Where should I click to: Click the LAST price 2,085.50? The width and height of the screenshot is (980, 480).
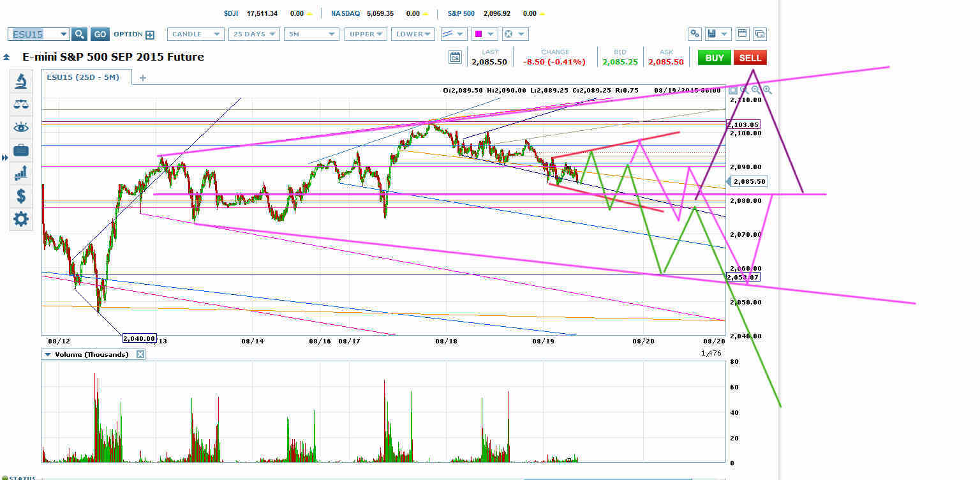[489, 62]
